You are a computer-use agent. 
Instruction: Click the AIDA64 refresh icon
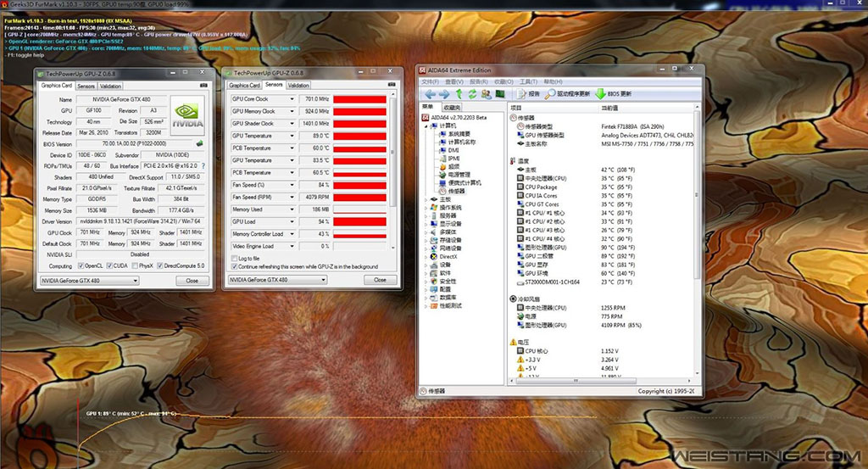click(x=471, y=93)
